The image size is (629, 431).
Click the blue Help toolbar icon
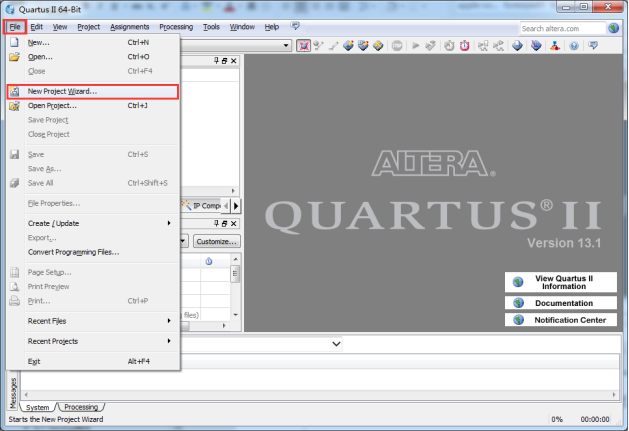574,46
